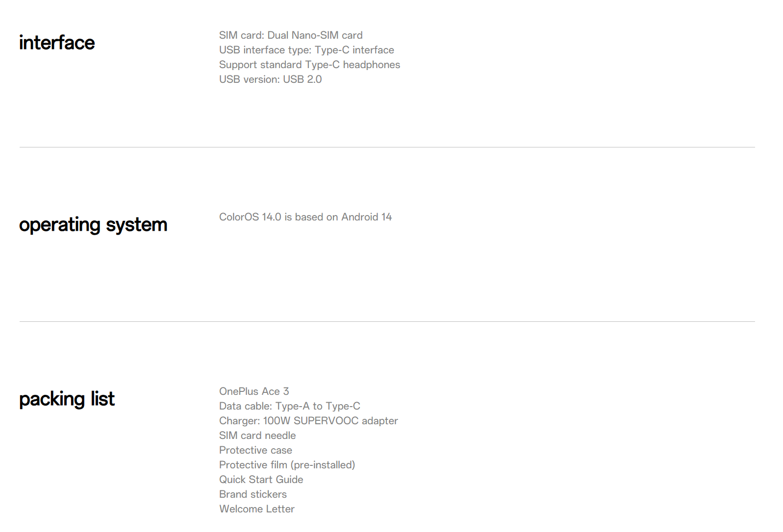Click the OnePlus Ace 3 packing item
The height and width of the screenshot is (532, 783).
coord(254,391)
